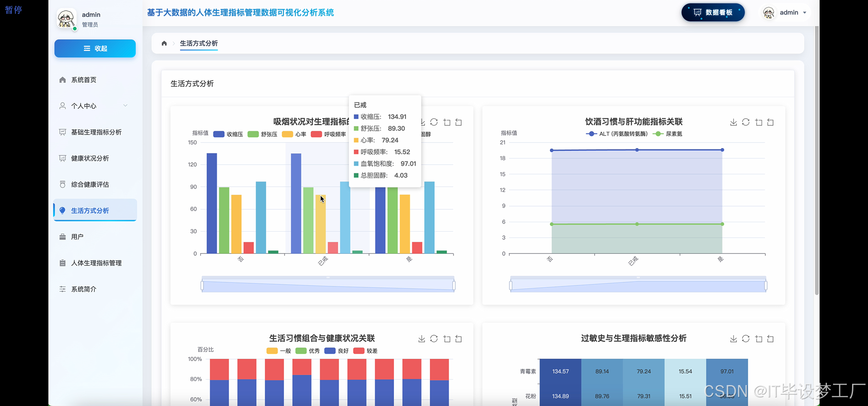The height and width of the screenshot is (406, 868).
Task: Click left zoom handle of 饮酒习惯 slider
Action: tap(511, 285)
